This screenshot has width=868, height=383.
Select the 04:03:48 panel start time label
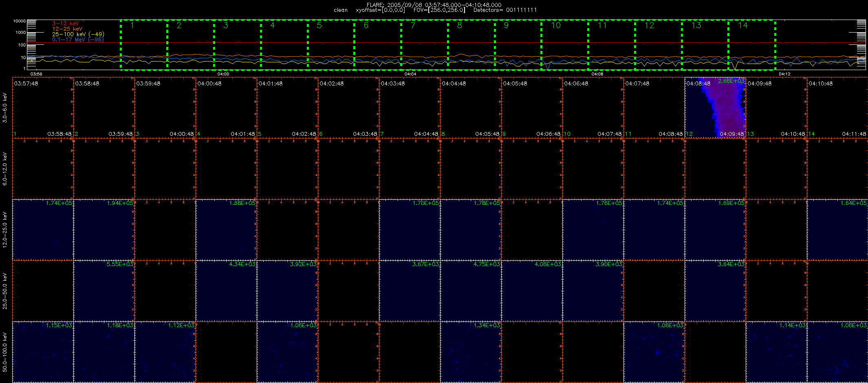point(393,84)
